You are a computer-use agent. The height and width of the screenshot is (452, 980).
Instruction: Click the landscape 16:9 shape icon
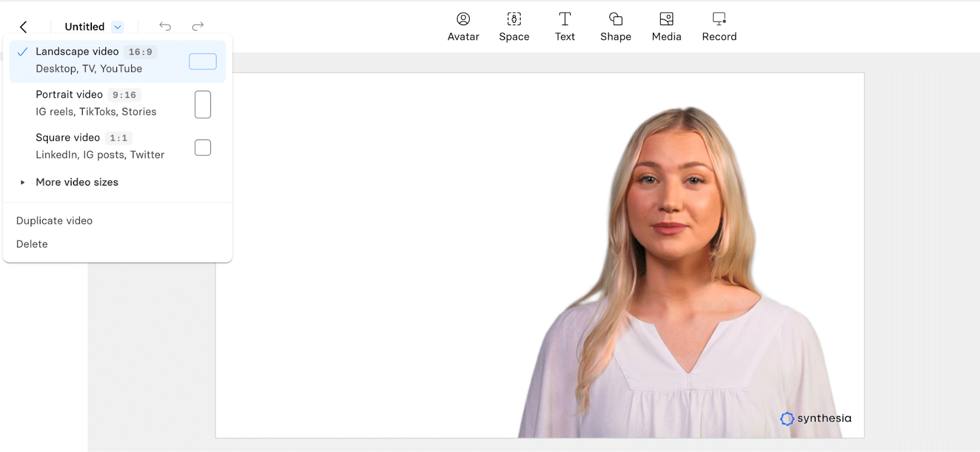click(x=203, y=61)
